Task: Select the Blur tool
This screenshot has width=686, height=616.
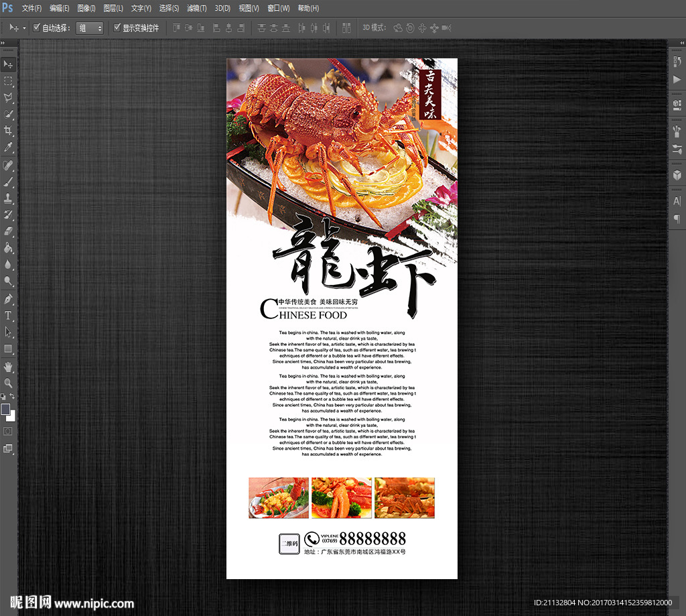Action: (x=8, y=265)
